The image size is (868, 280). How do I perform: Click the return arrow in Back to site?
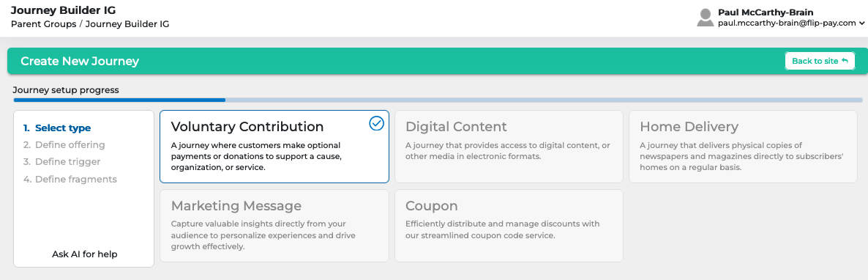(x=844, y=61)
